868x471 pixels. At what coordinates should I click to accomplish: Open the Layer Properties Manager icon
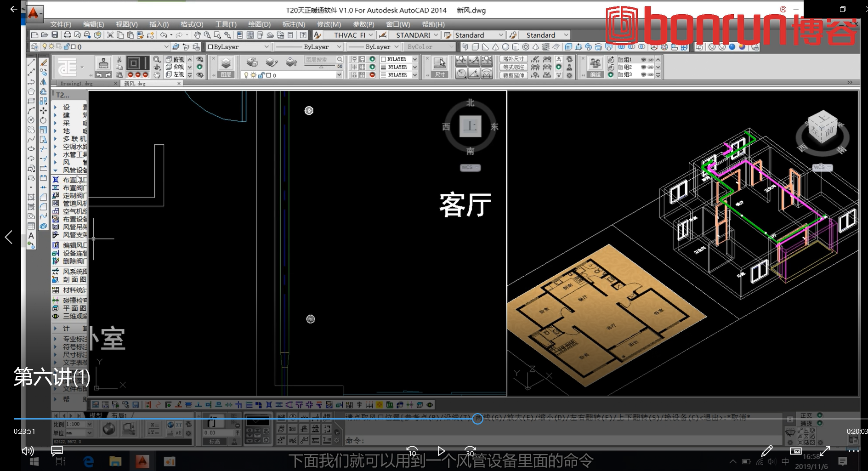click(x=35, y=47)
